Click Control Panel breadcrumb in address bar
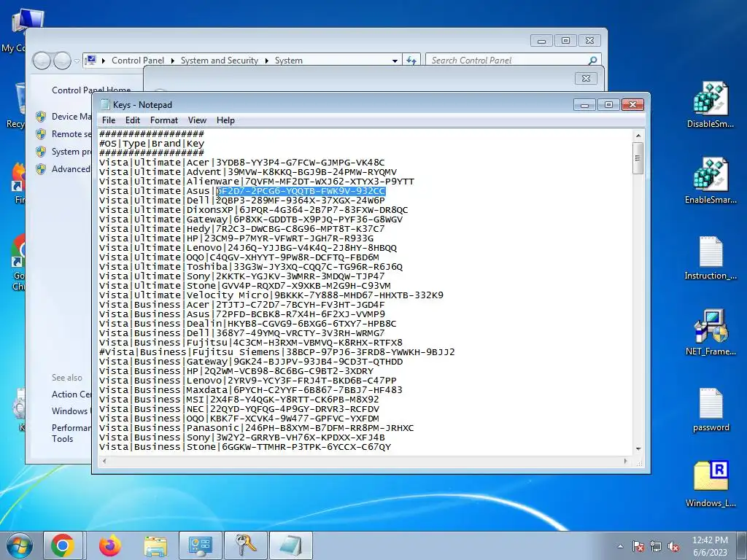Viewport: 747px width, 560px height. click(138, 61)
